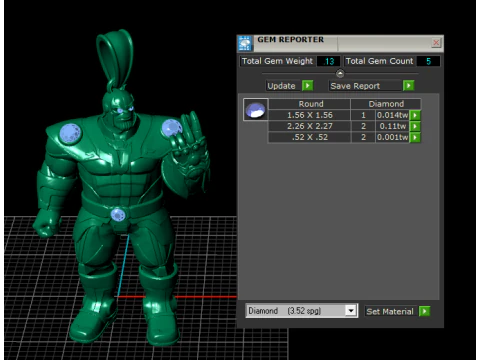Viewport: 480px width, 360px height.
Task: Click the Total Gem Weight value .13
Action: pyautogui.click(x=329, y=61)
